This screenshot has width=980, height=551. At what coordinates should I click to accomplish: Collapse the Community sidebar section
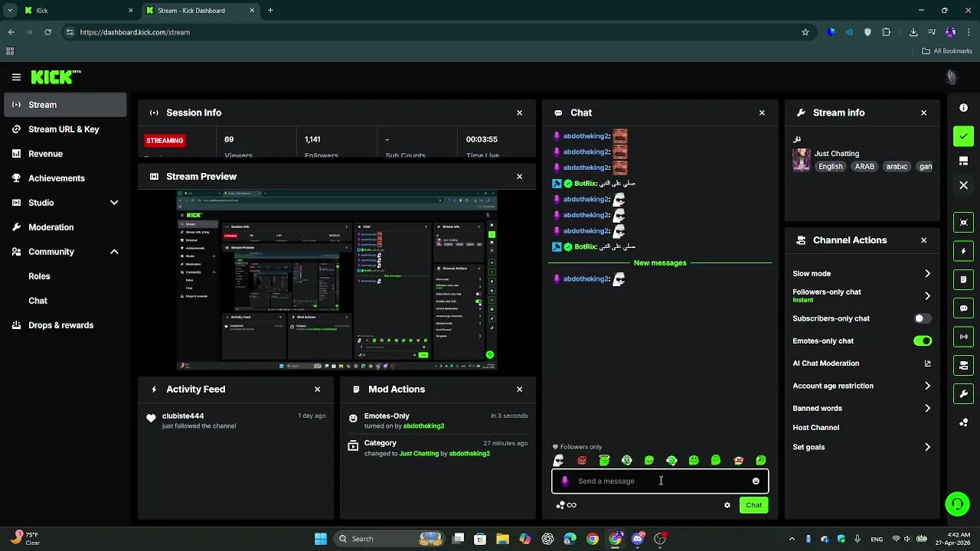coord(114,252)
